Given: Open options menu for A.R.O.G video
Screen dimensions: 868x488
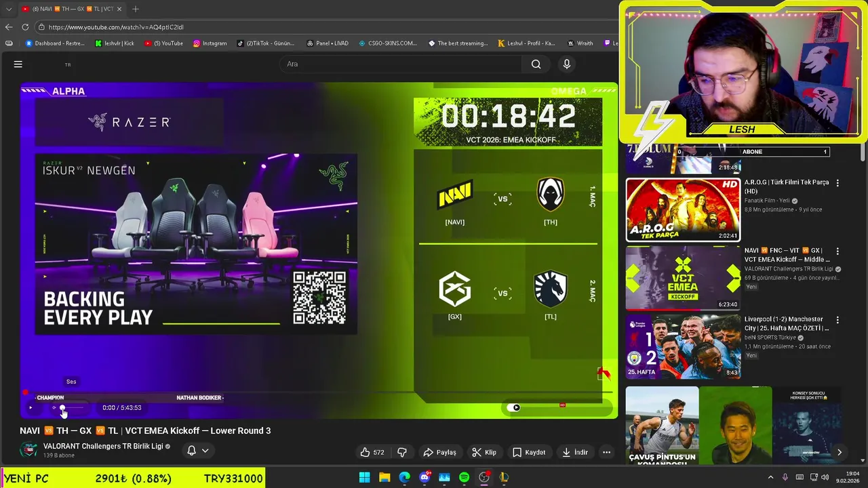Looking at the screenshot, I should [837, 183].
